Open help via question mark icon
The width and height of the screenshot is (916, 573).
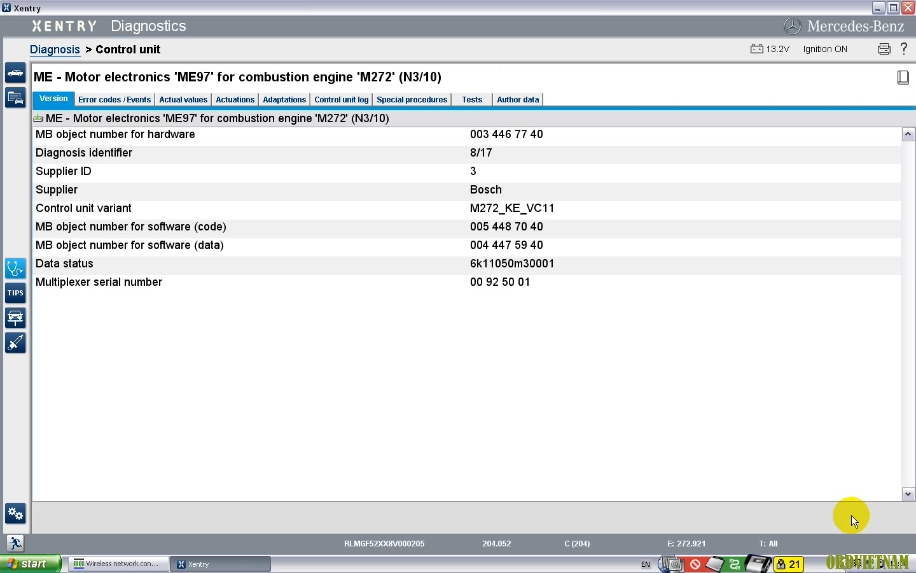coord(904,48)
